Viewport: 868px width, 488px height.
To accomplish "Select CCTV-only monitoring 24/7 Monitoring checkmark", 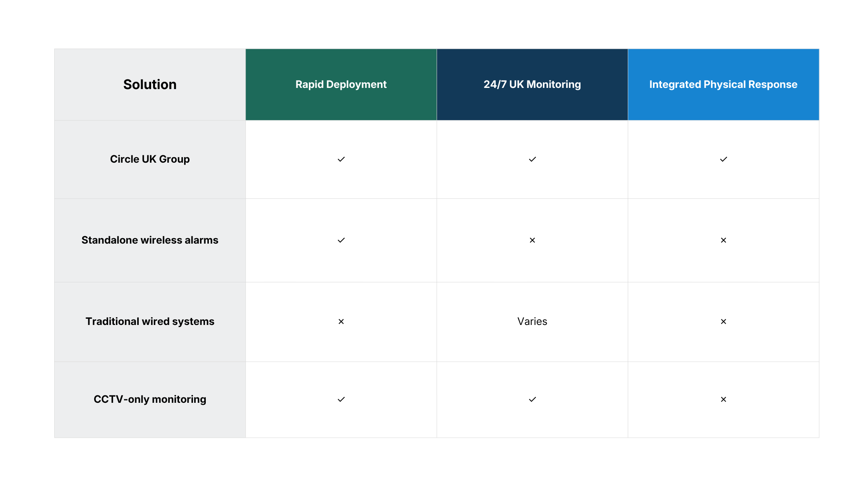I will point(532,399).
